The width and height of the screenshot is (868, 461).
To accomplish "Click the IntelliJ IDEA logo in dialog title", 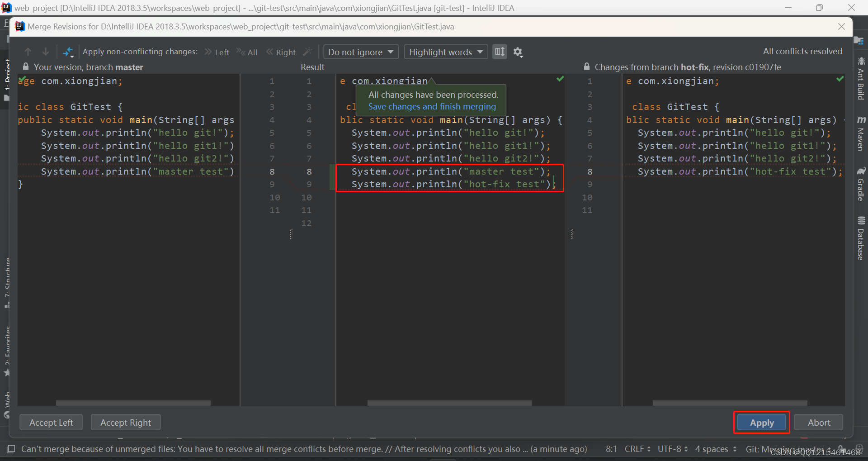I will [x=20, y=27].
